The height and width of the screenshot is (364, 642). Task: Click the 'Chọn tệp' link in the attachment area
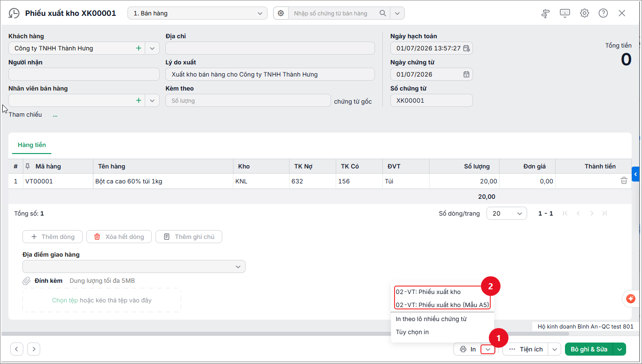65,301
